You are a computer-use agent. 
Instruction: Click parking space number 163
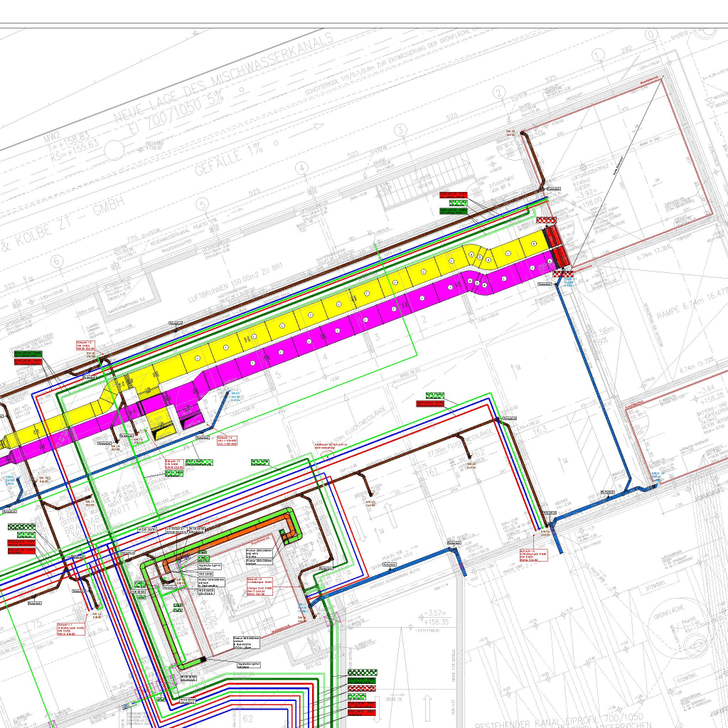540,430
